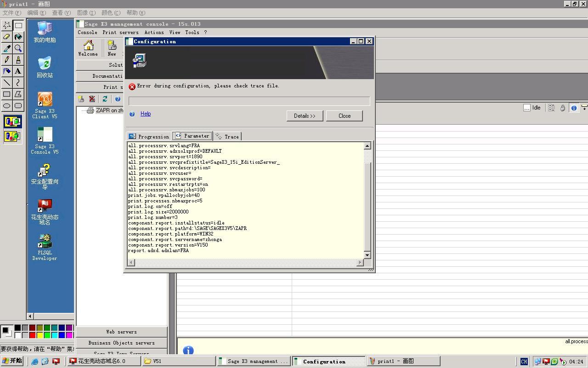This screenshot has width=588, height=368.
Task: Select the Fill With Color bucket tool
Action: click(x=18, y=37)
